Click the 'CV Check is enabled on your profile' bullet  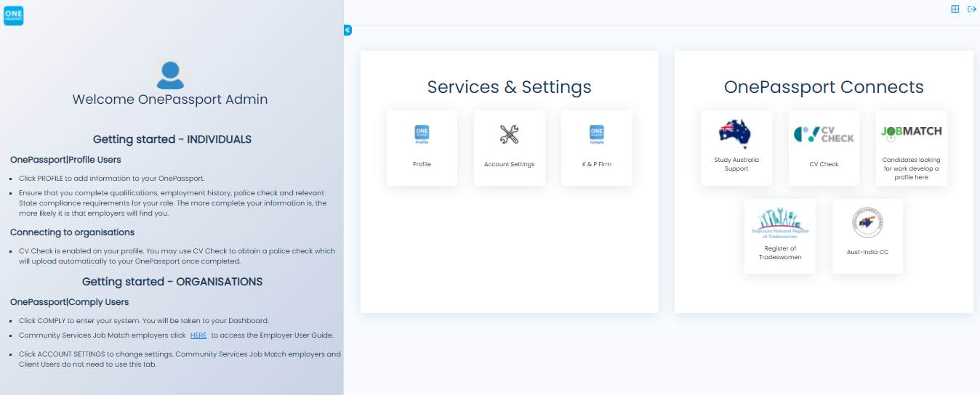click(x=177, y=256)
